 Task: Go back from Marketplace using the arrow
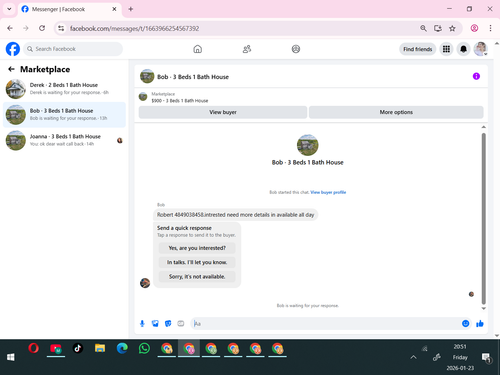11,69
